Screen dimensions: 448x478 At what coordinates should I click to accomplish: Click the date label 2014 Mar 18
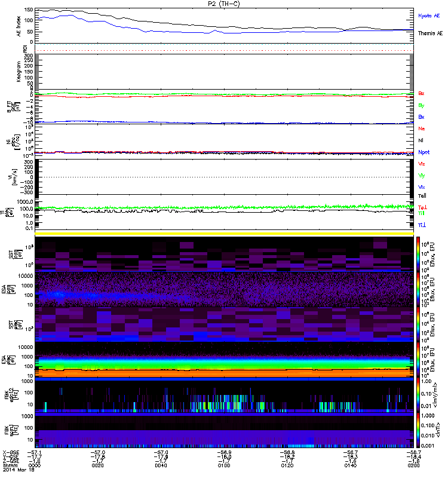click(19, 470)
